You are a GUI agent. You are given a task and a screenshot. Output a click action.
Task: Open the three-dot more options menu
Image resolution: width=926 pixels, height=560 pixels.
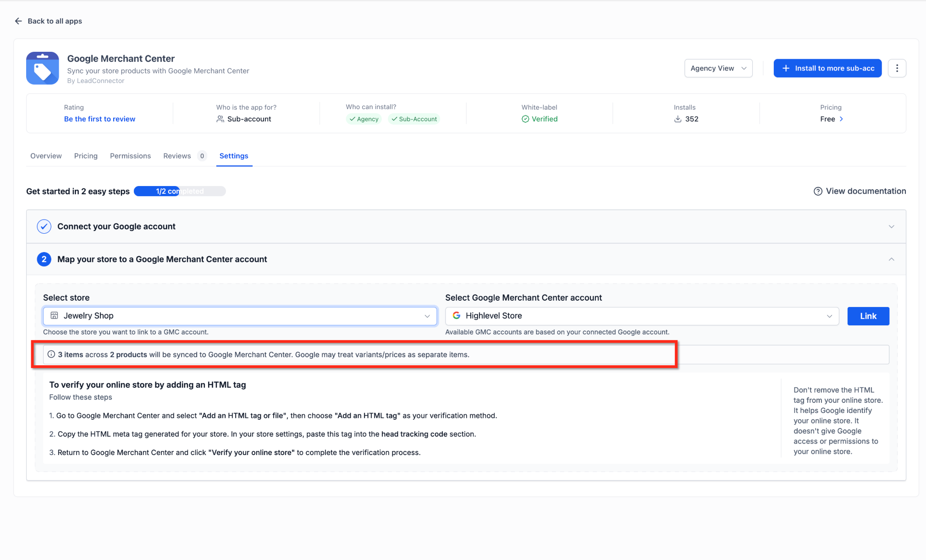point(897,68)
